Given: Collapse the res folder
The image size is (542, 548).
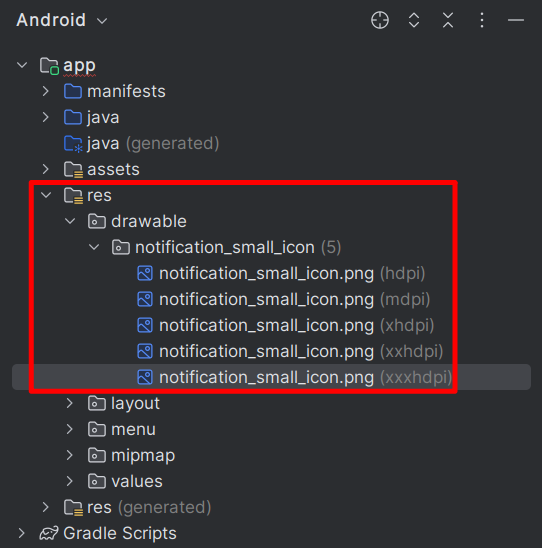Looking at the screenshot, I should coord(46,195).
